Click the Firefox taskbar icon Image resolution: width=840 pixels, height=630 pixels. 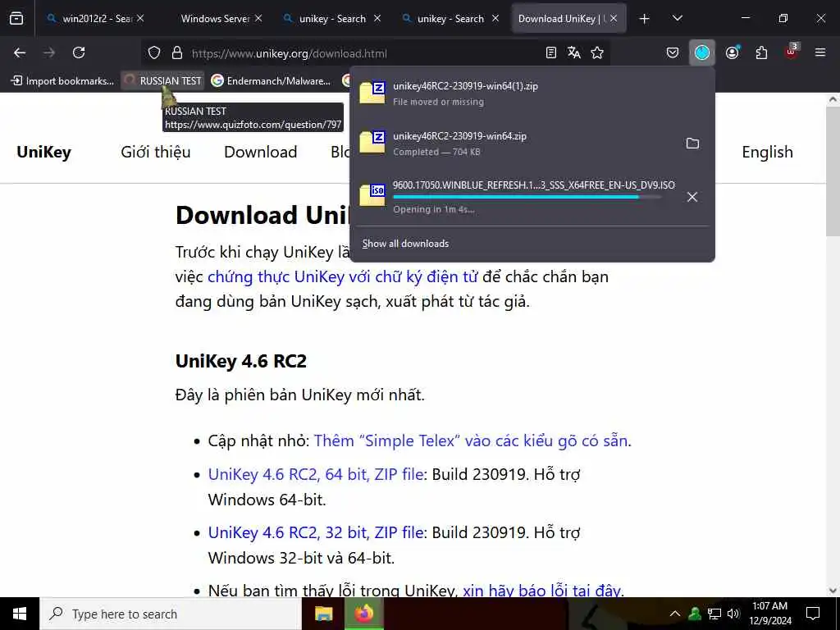click(x=363, y=614)
